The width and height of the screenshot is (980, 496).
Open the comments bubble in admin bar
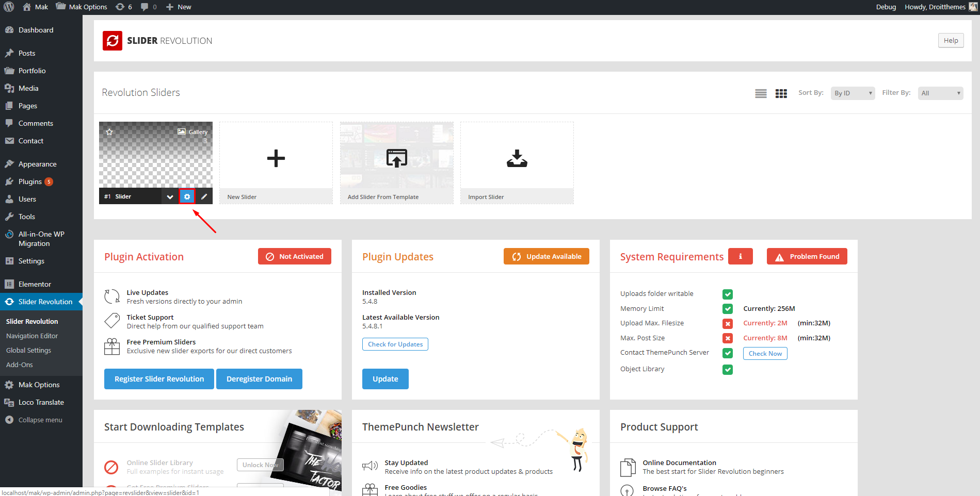149,7
